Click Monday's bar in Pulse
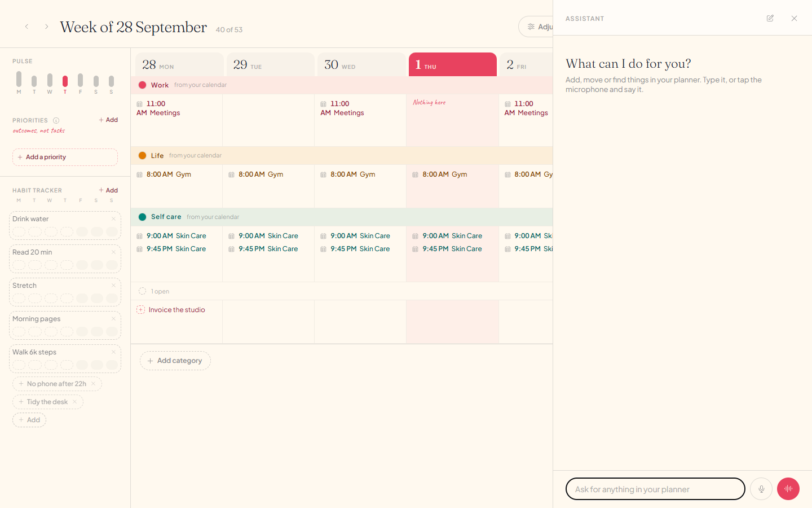 [x=19, y=78]
